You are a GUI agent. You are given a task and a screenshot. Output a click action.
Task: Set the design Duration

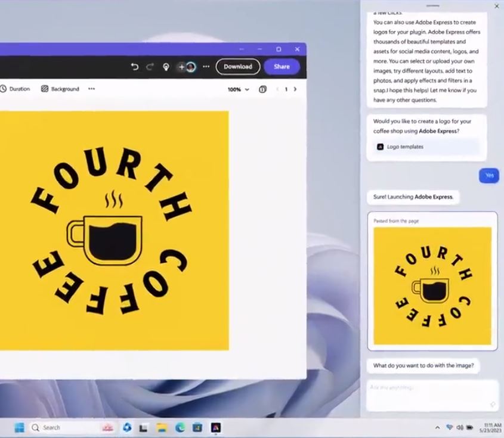point(15,89)
